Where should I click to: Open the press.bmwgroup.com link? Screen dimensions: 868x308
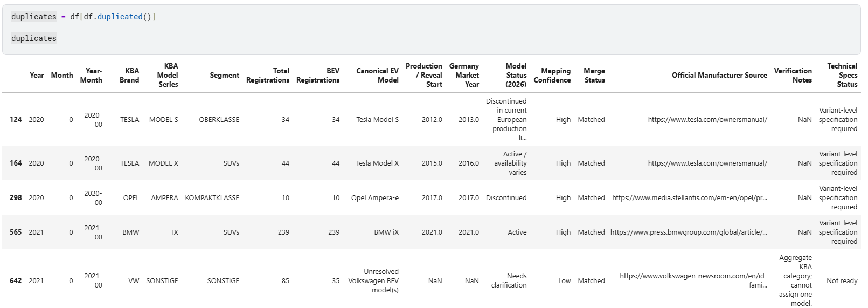pyautogui.click(x=689, y=232)
